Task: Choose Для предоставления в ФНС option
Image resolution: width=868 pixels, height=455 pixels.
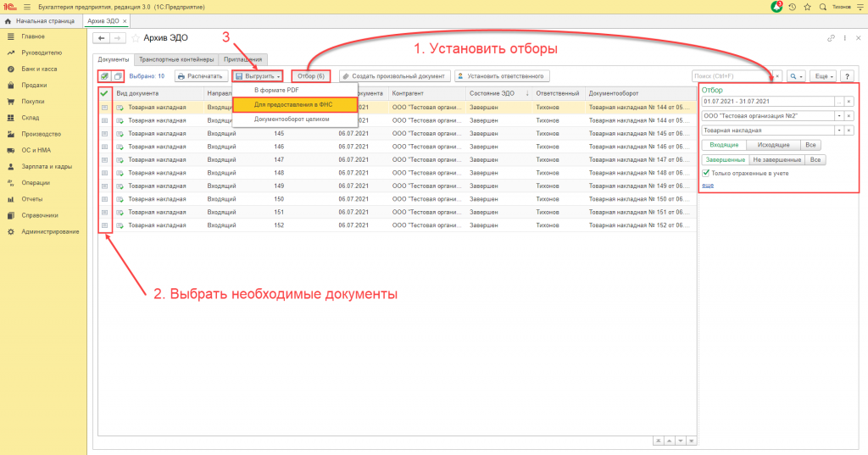Action: coord(295,104)
